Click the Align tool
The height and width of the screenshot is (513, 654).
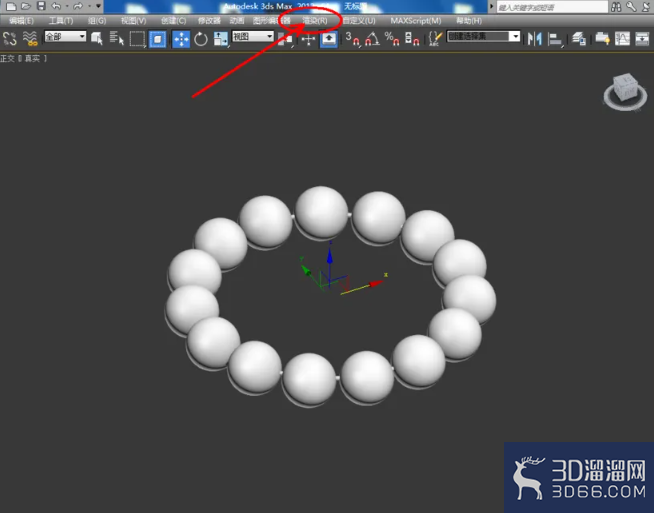[x=555, y=39]
